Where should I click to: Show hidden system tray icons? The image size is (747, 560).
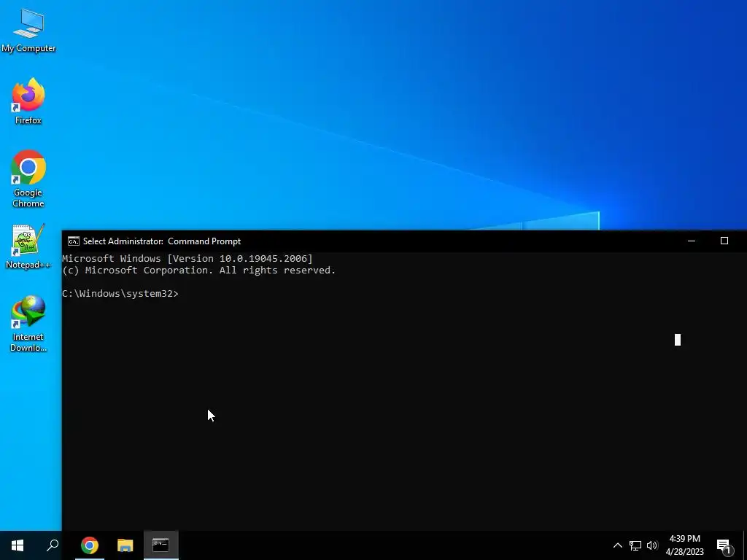[617, 545]
